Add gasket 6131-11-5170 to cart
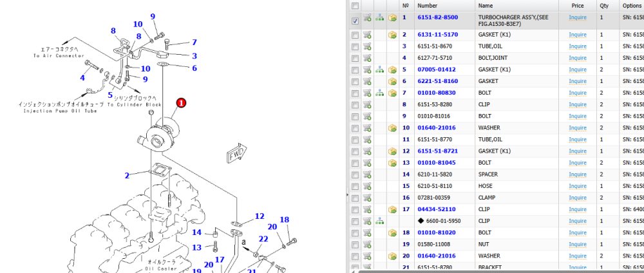The width and height of the screenshot is (644, 273). (x=367, y=35)
